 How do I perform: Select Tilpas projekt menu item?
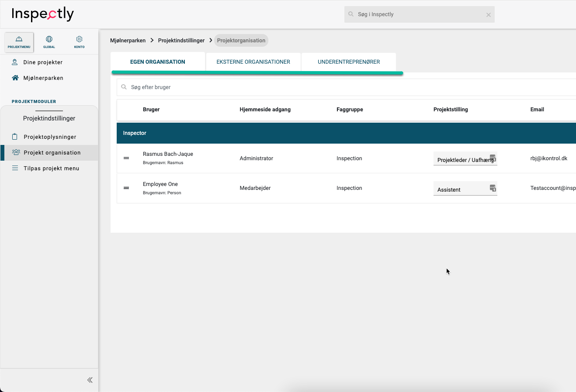(x=49, y=168)
